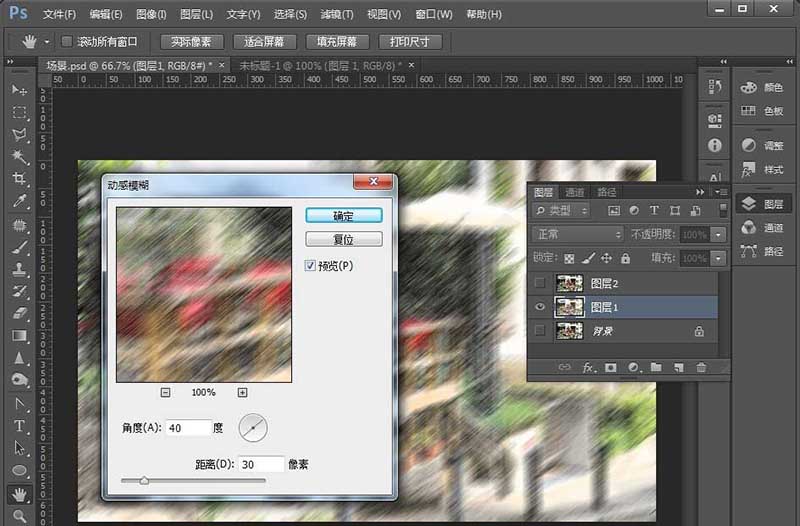Zoom out the motion blur preview

click(x=165, y=392)
